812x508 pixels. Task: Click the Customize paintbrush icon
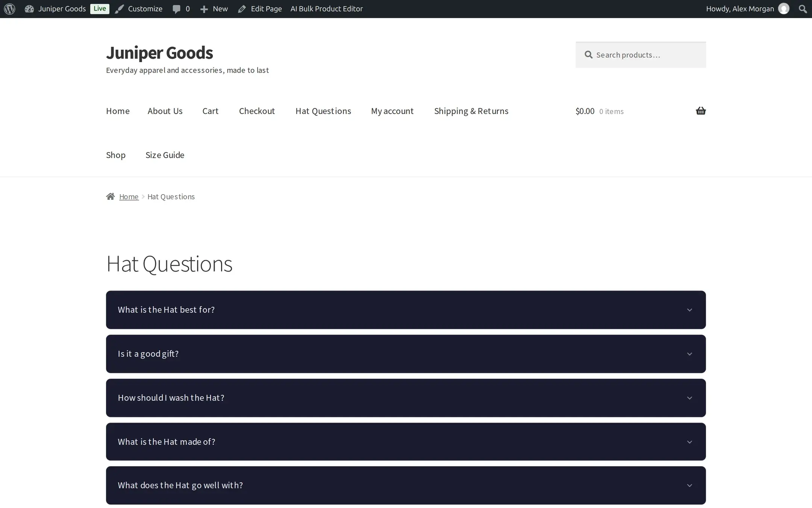pos(119,9)
